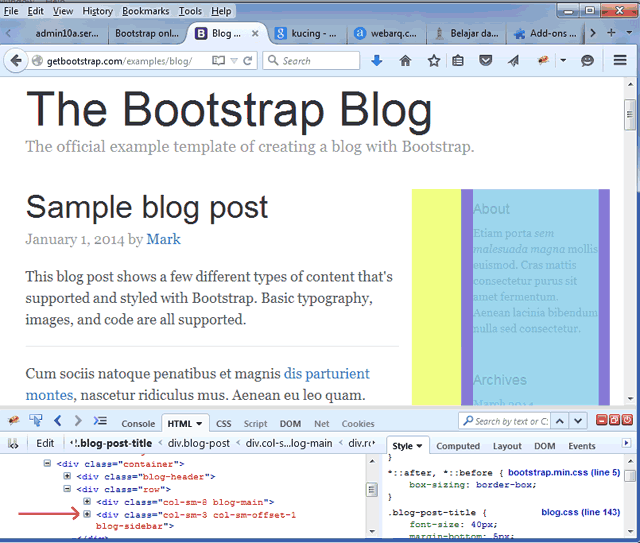Toggle Firebug from the browser toolbar bug icon
The width and height of the screenshot is (640, 543).
click(x=543, y=61)
